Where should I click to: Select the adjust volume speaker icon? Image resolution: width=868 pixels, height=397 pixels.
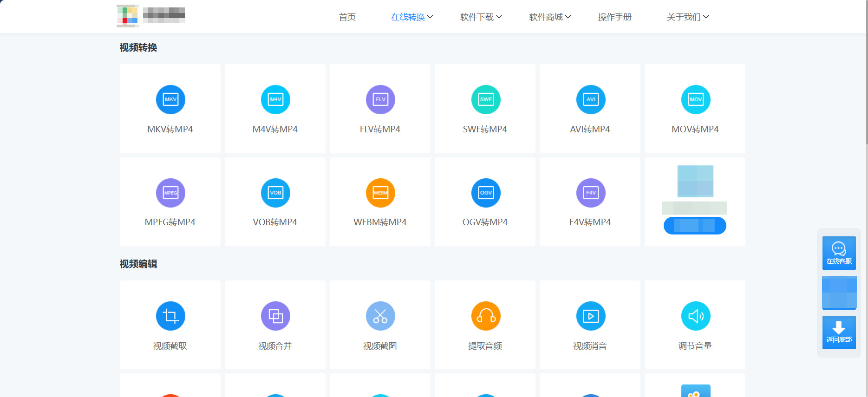pyautogui.click(x=696, y=316)
